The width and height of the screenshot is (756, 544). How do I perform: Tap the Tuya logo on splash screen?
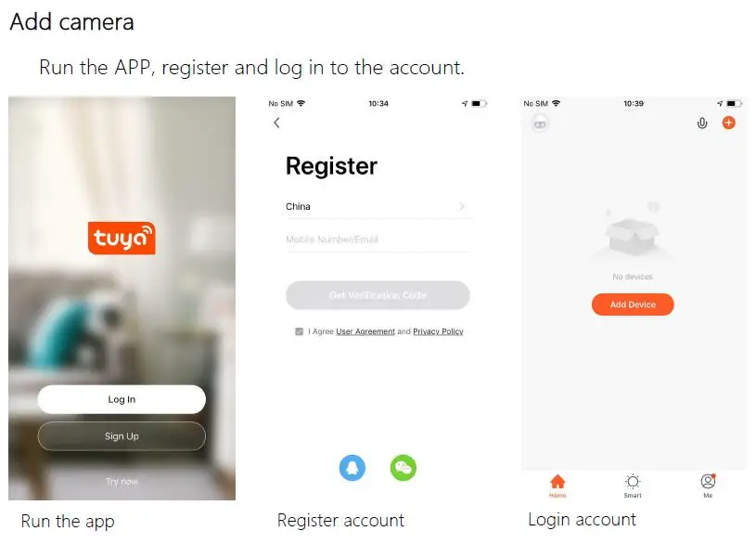122,238
